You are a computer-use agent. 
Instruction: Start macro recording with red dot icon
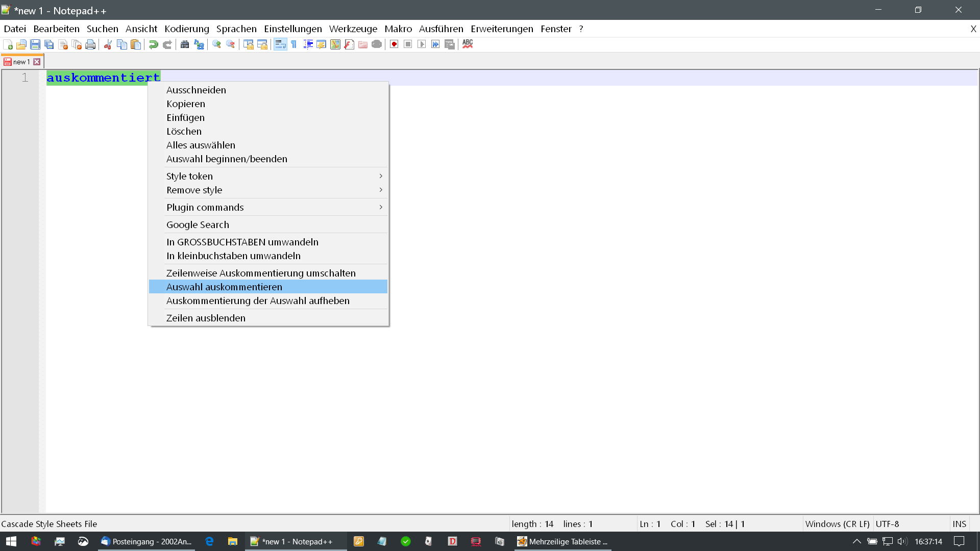tap(394, 44)
